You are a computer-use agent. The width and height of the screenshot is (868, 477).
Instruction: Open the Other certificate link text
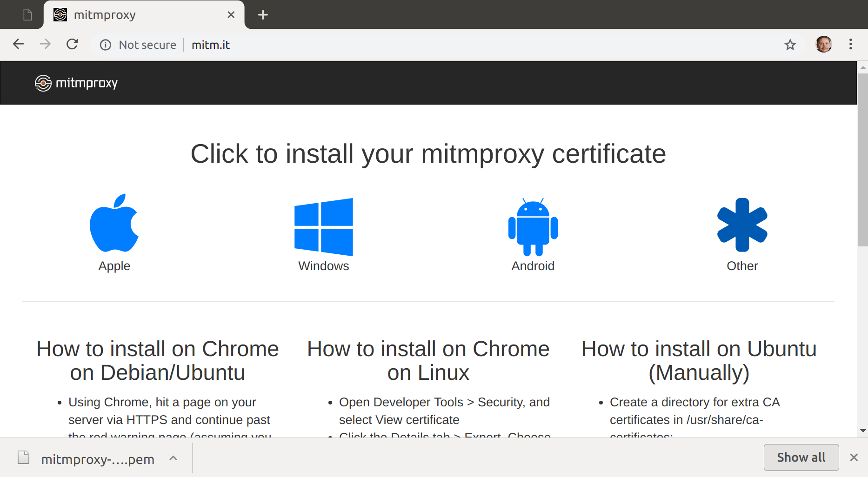pyautogui.click(x=742, y=266)
